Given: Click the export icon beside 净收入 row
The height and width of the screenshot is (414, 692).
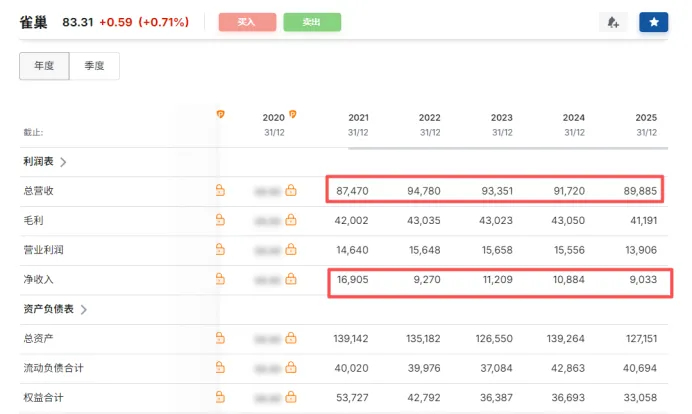Looking at the screenshot, I should (220, 280).
